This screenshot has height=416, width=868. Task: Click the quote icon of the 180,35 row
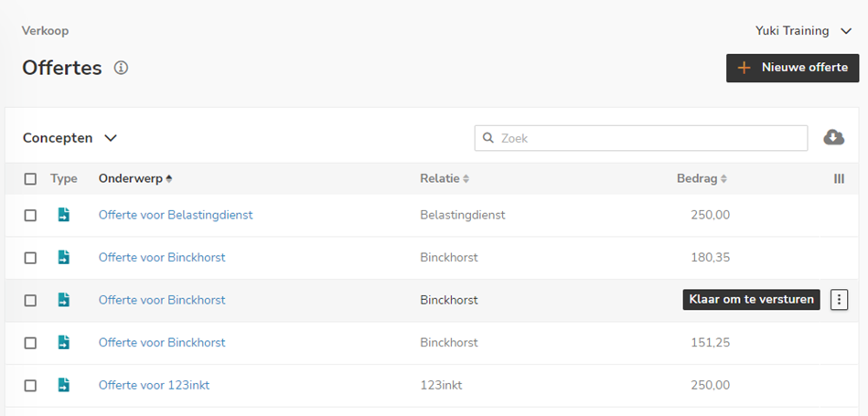[x=63, y=258]
